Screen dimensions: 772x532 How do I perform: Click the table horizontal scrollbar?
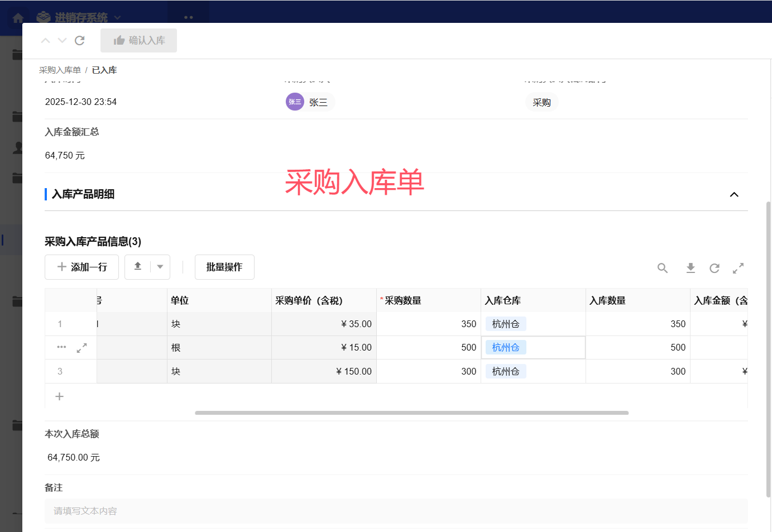coord(411,413)
